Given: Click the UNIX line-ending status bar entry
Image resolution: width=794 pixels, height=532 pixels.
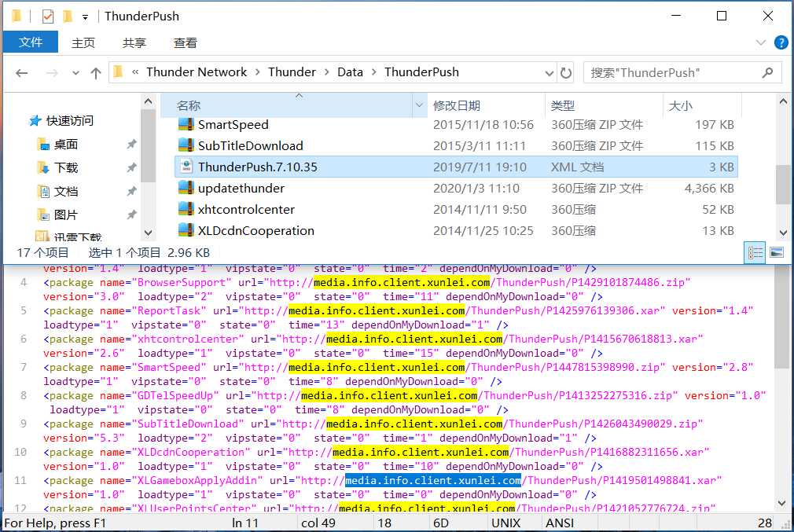Looking at the screenshot, I should click(x=505, y=523).
